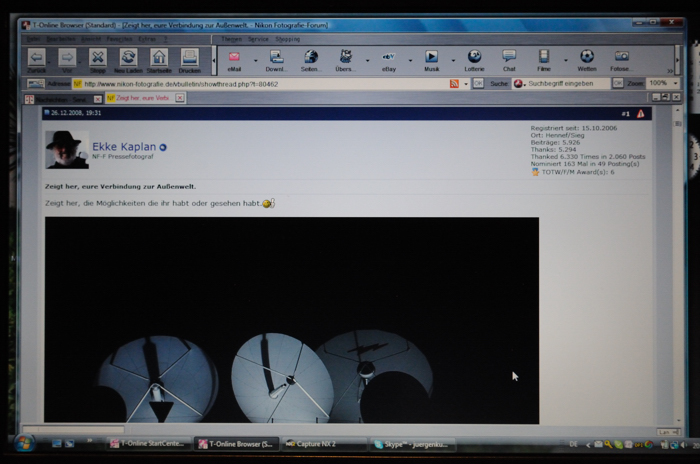Viewport: 700px width, 464px height.
Task: Open the Service menu
Action: click(x=258, y=39)
